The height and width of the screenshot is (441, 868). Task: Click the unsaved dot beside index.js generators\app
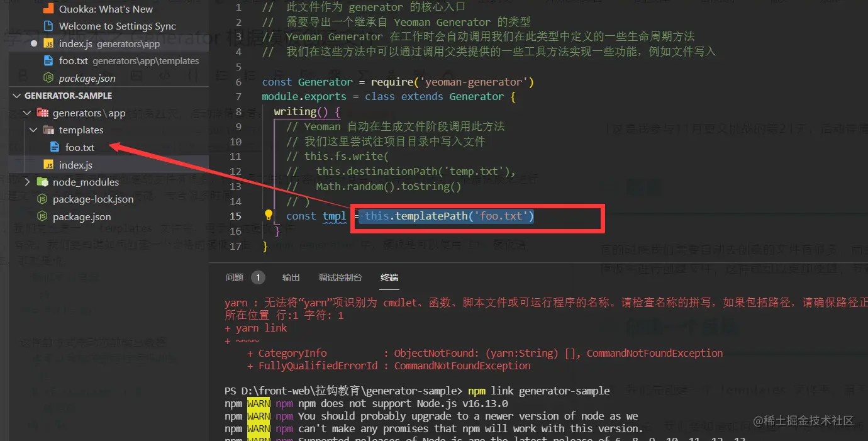click(34, 44)
